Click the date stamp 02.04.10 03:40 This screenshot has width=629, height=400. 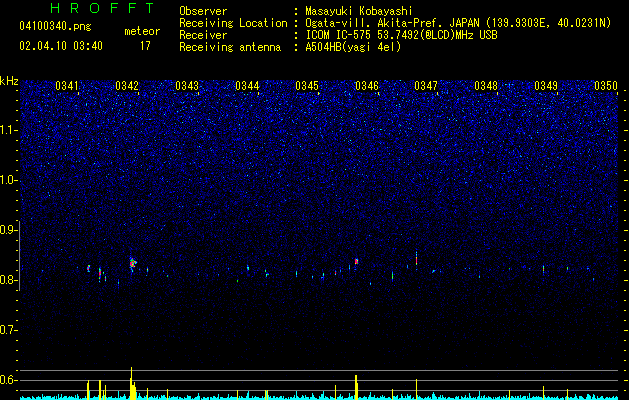(61, 46)
